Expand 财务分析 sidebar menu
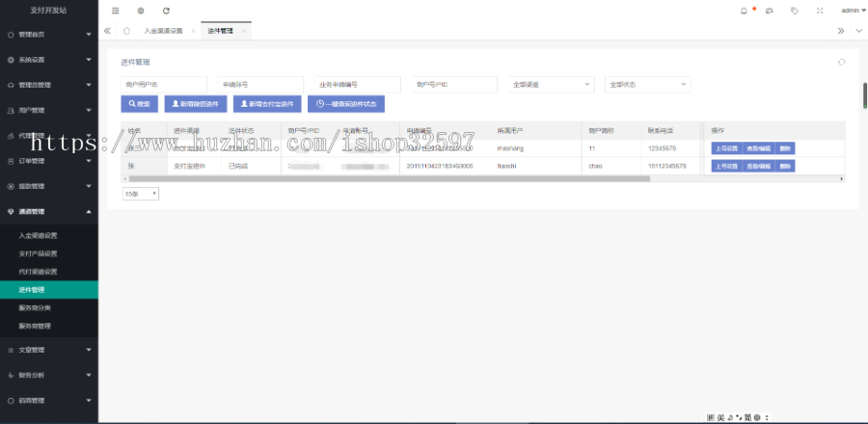The height and width of the screenshot is (424, 868). click(x=49, y=376)
